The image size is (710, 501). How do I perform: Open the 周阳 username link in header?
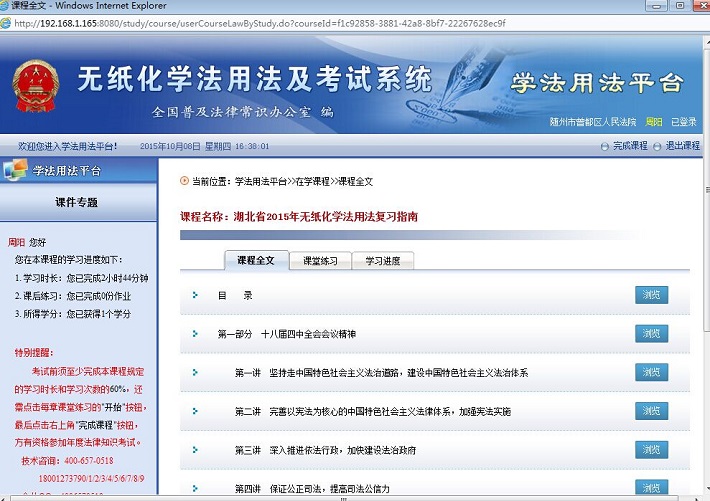[654, 122]
